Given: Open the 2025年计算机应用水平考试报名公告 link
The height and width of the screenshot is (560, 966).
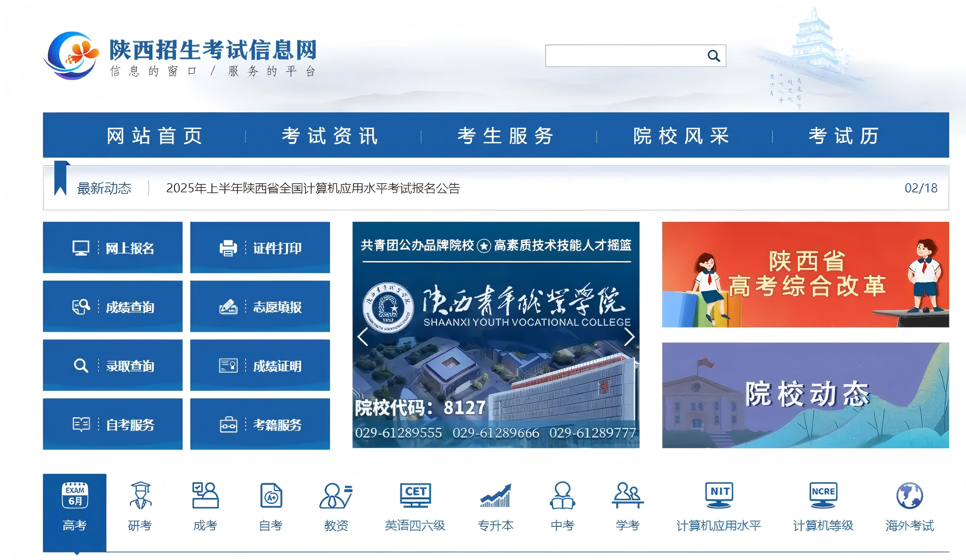Looking at the screenshot, I should [312, 188].
